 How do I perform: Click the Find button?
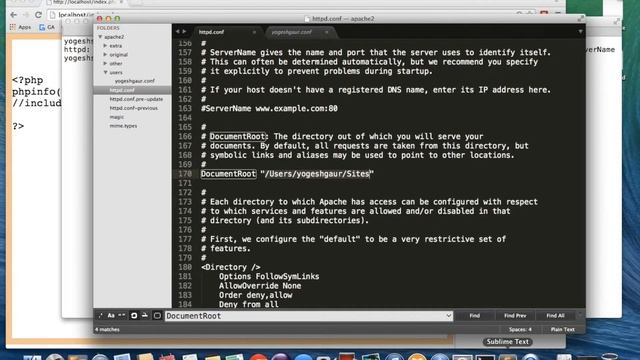pos(474,316)
